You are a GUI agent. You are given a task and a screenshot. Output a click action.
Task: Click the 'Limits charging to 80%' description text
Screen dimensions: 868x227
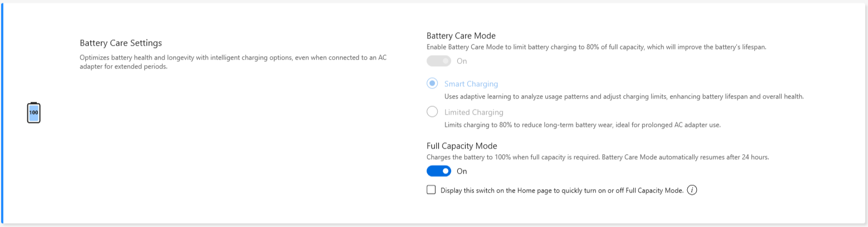tap(583, 125)
